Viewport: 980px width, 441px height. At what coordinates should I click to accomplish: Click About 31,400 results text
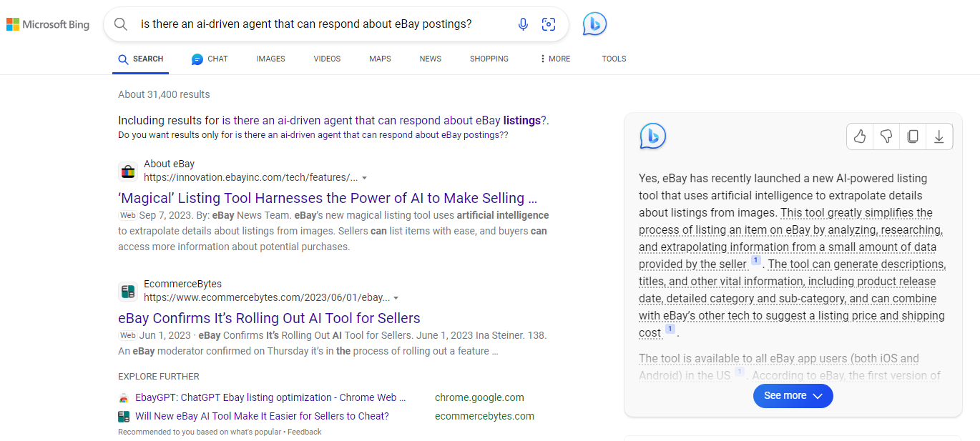coord(164,94)
